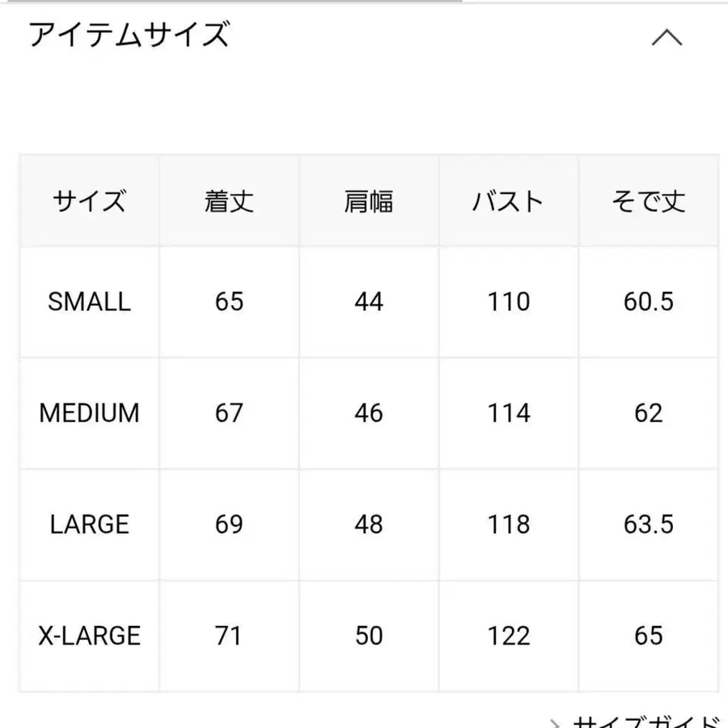
Task: Click the cell showing 48 for LARGE
Action: [x=368, y=525]
